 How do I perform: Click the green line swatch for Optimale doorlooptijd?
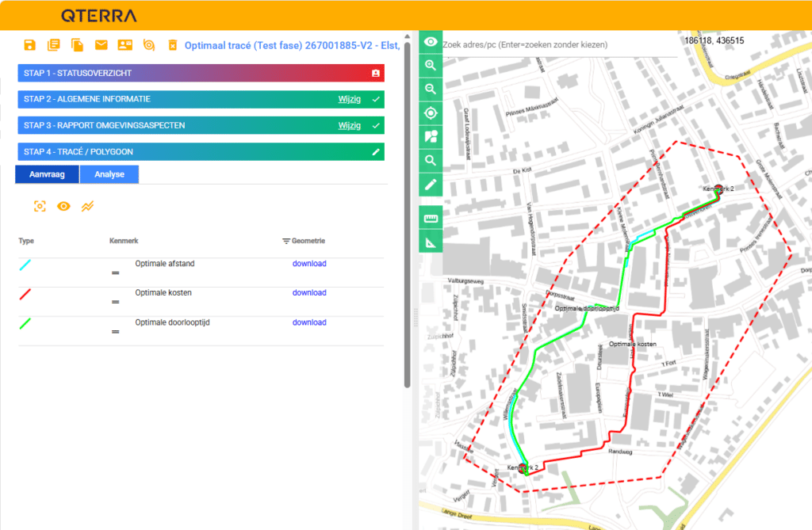click(25, 324)
